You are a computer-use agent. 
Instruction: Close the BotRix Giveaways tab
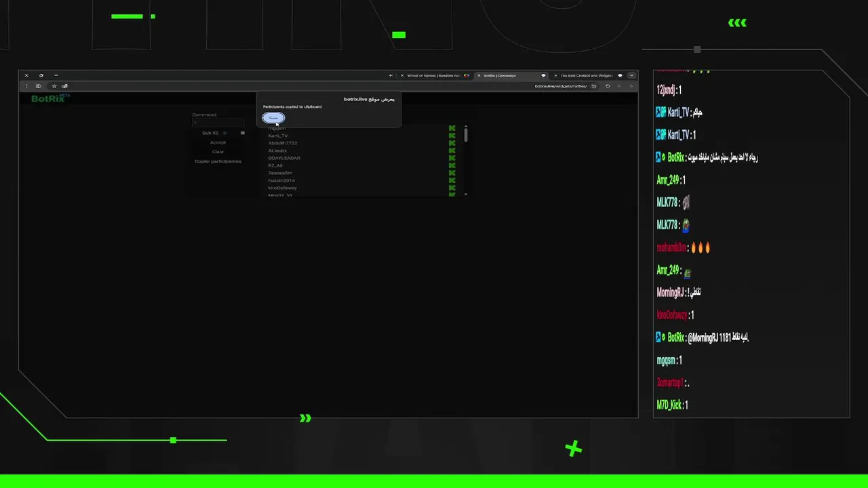(479, 75)
